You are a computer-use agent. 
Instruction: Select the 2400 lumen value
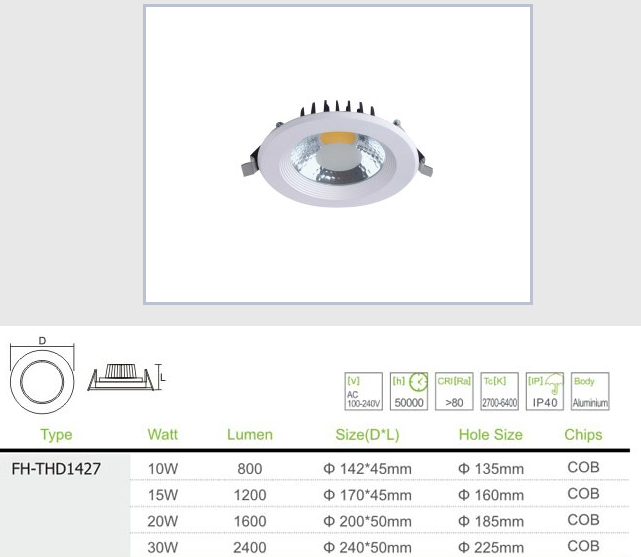[x=249, y=547]
